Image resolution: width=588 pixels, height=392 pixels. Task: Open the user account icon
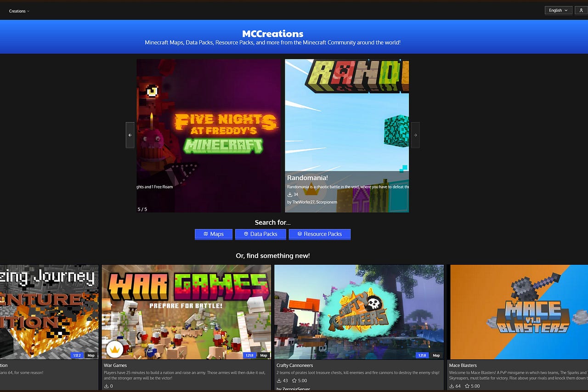coord(581,10)
